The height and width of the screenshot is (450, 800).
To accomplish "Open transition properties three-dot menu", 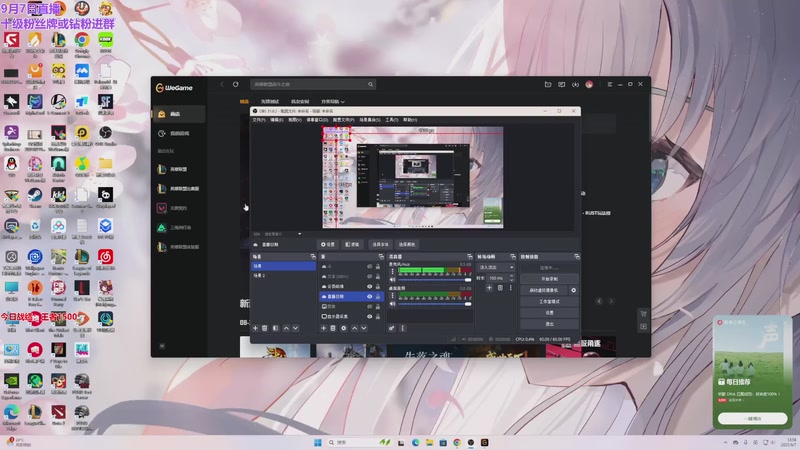I will (x=511, y=288).
